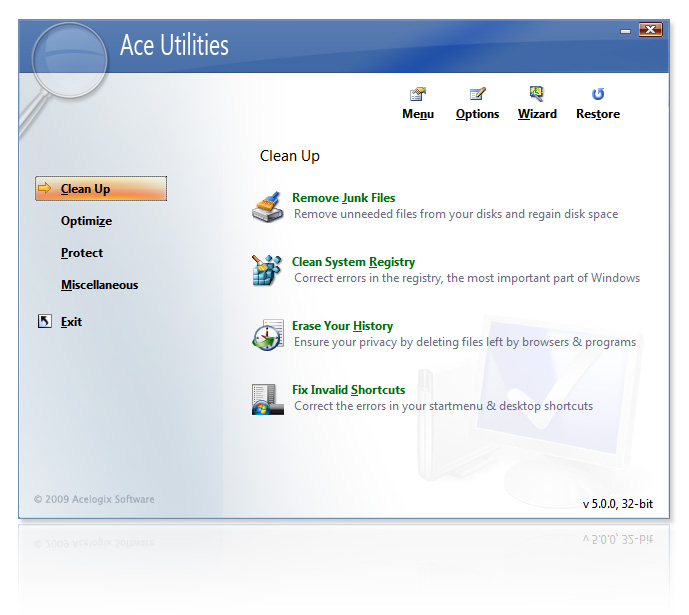Viewport: 689px width, 615px height.
Task: Click the Restore arrow icon
Action: pos(598,95)
